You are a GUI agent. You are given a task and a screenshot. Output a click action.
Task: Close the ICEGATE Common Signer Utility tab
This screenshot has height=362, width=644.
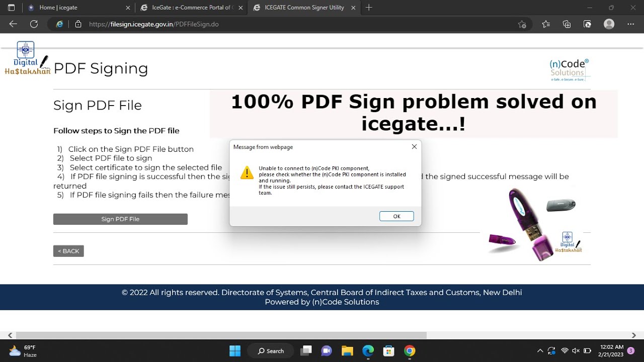(353, 8)
